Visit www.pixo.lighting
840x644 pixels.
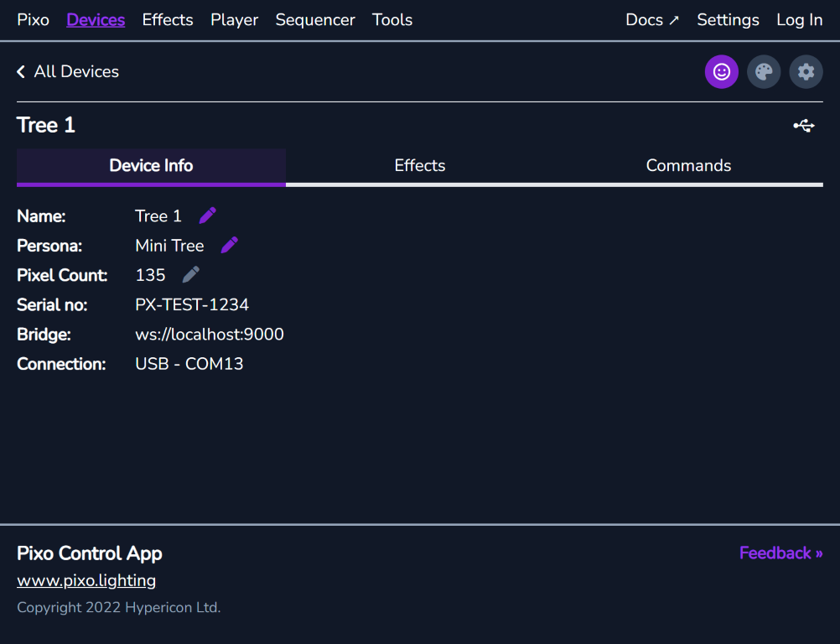click(x=86, y=579)
